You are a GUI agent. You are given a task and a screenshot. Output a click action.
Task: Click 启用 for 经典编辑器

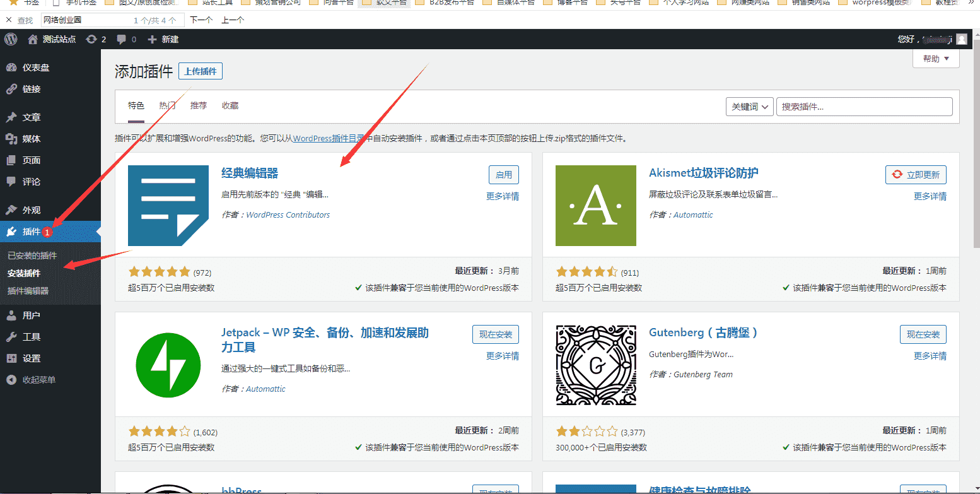click(x=504, y=175)
